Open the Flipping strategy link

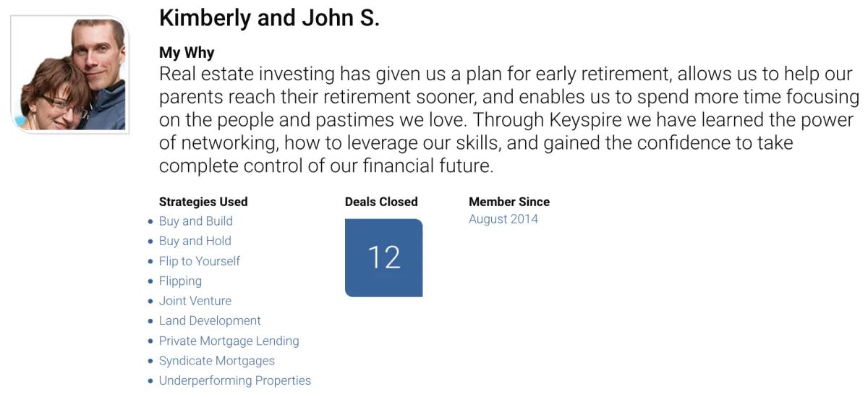(x=180, y=281)
